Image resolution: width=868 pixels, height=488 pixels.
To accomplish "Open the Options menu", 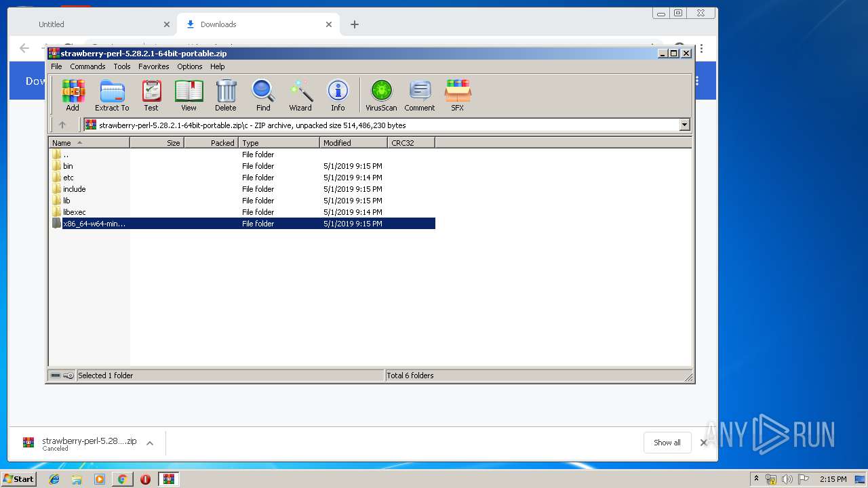I will pos(190,66).
